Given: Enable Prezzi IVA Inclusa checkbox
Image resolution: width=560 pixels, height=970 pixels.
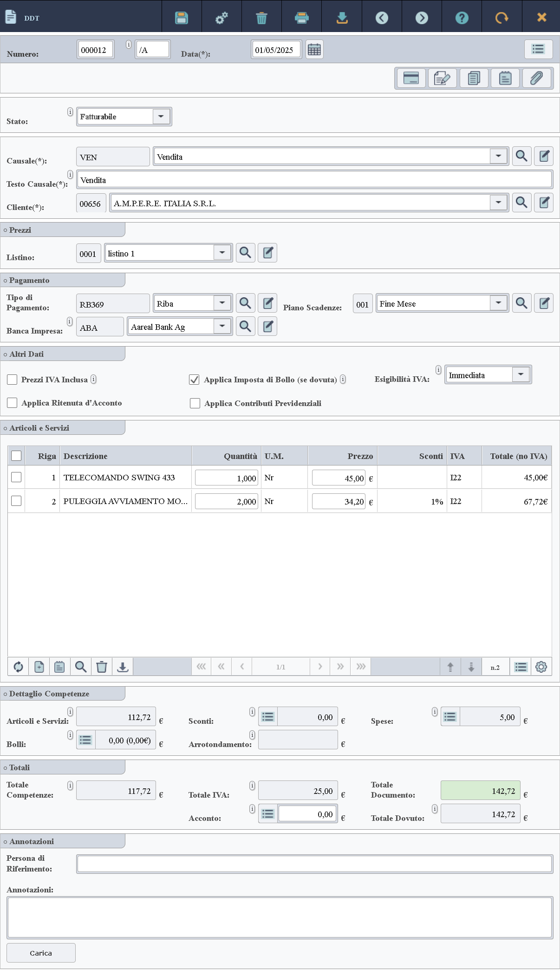Looking at the screenshot, I should click(x=12, y=380).
